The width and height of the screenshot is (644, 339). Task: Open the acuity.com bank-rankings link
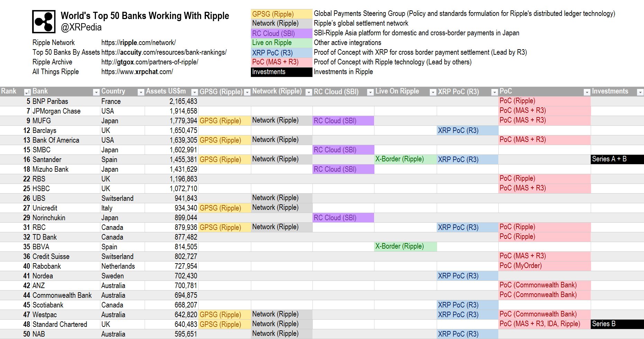[164, 52]
